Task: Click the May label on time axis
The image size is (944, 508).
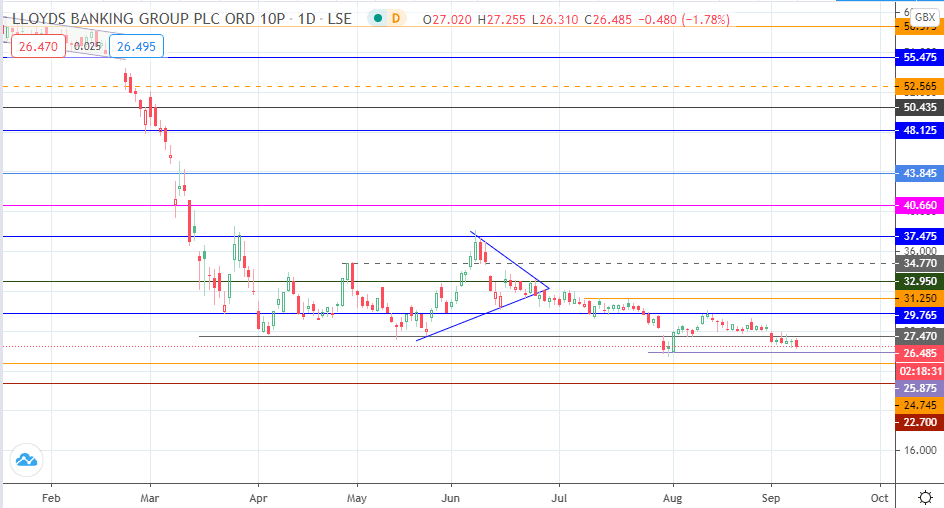Action: (x=356, y=498)
